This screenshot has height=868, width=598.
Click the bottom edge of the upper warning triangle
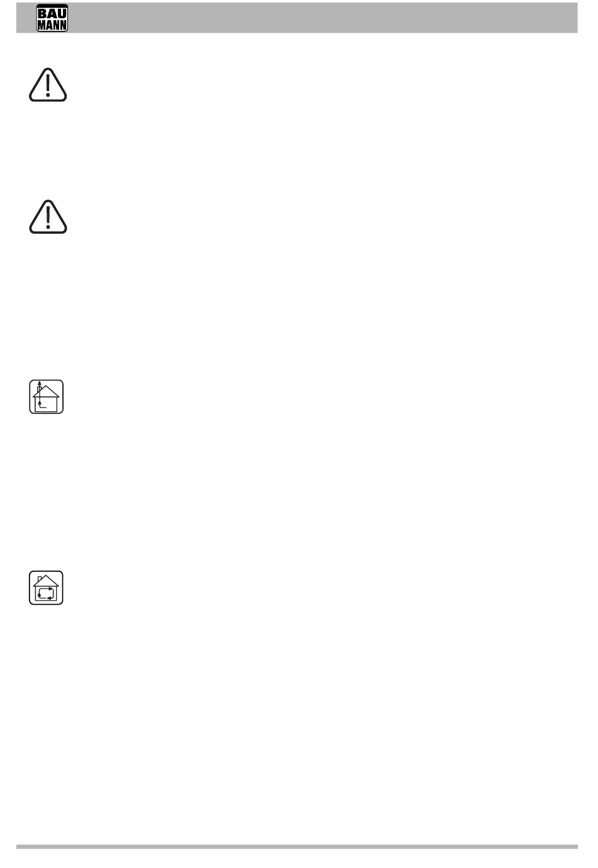[48, 100]
